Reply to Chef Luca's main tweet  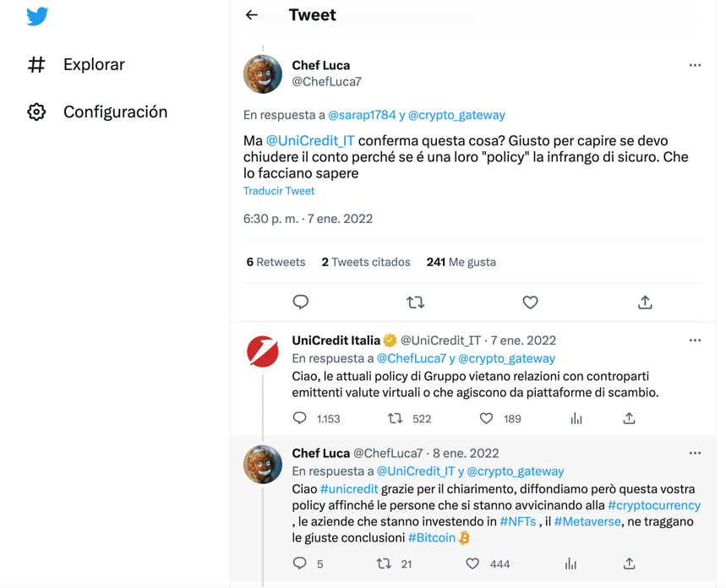(301, 302)
